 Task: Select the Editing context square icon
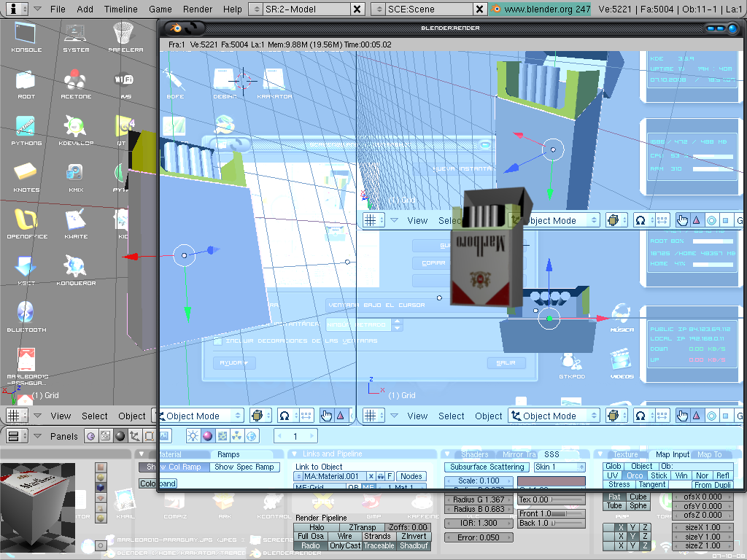coord(149,436)
